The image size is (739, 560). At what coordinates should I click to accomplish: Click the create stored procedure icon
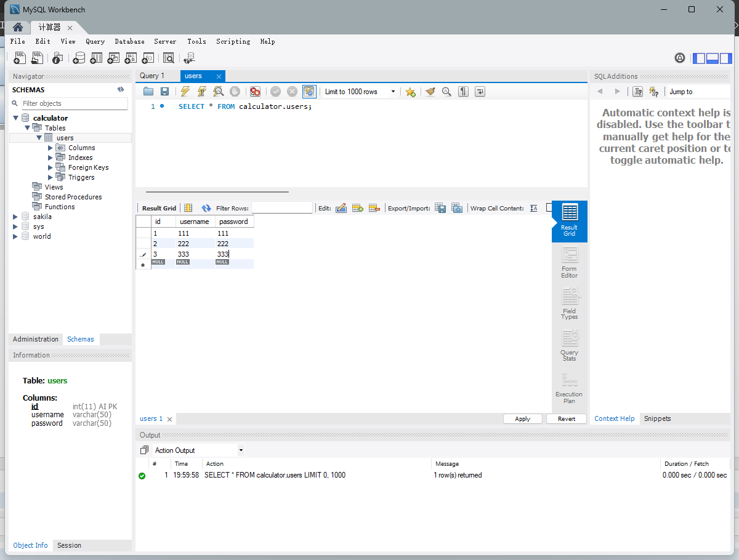131,58
